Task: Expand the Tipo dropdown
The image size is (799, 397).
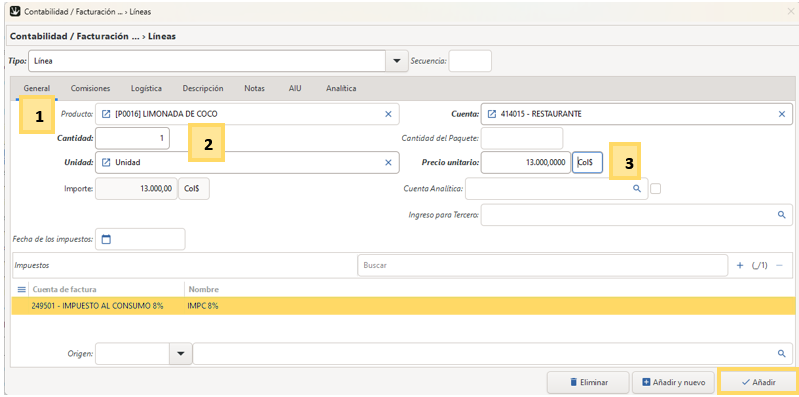Action: (x=396, y=61)
